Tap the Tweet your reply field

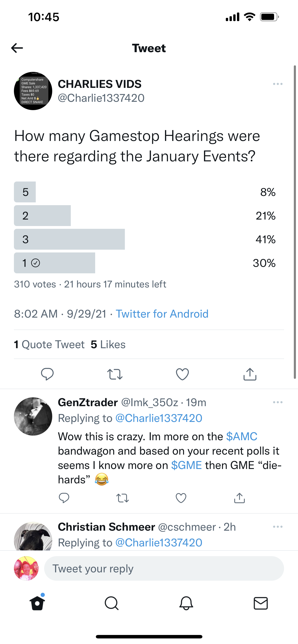(x=164, y=568)
